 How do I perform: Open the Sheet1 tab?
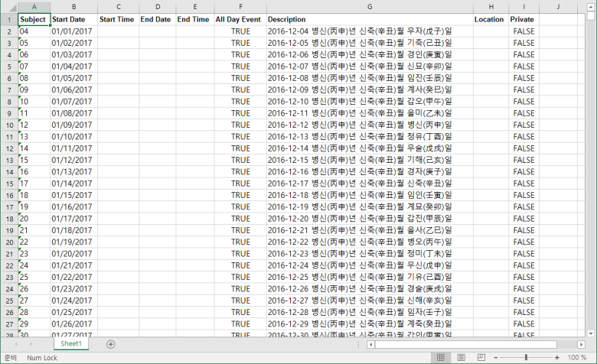click(x=75, y=344)
